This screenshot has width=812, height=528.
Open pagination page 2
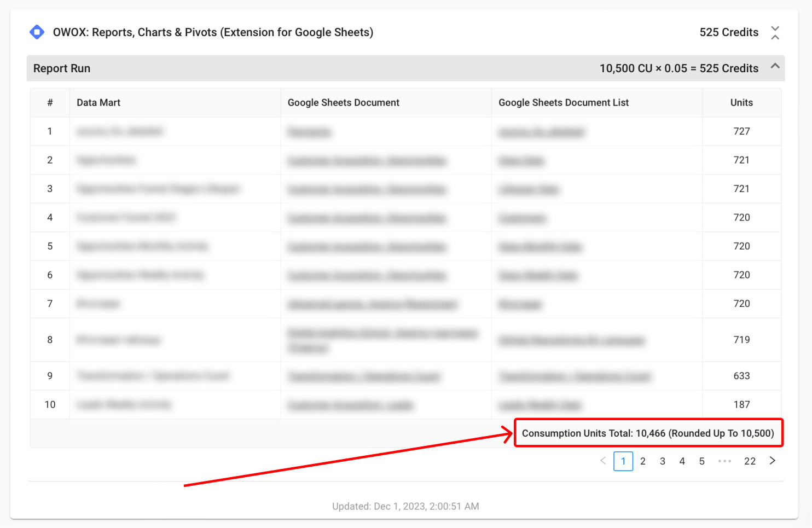coord(643,461)
